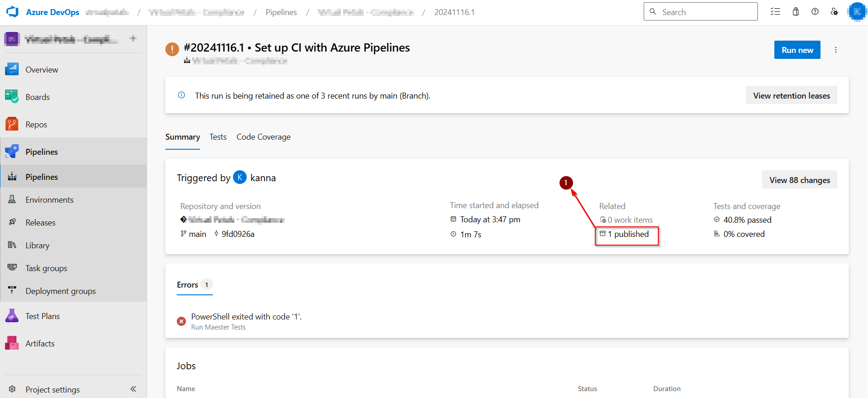Open Artifacts from the sidebar

coord(40,343)
